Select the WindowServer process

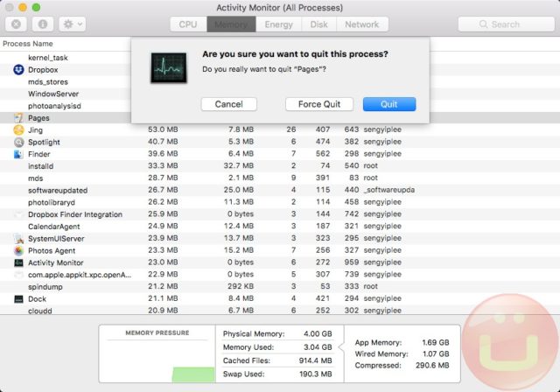53,94
